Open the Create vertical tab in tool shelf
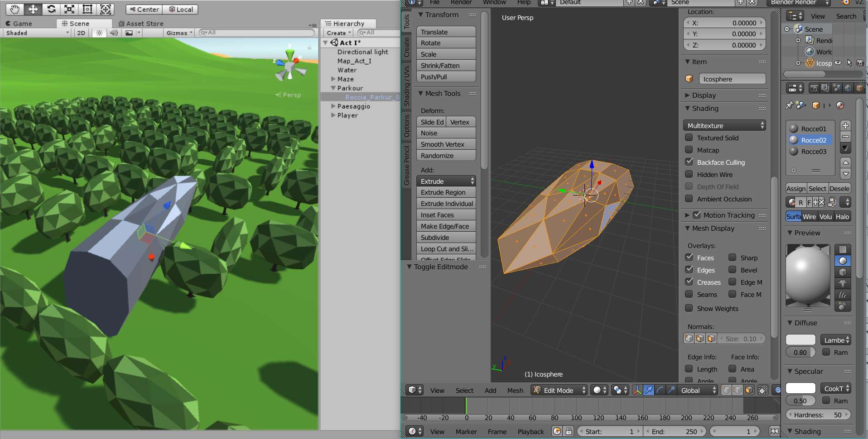The image size is (868, 439). tap(406, 48)
